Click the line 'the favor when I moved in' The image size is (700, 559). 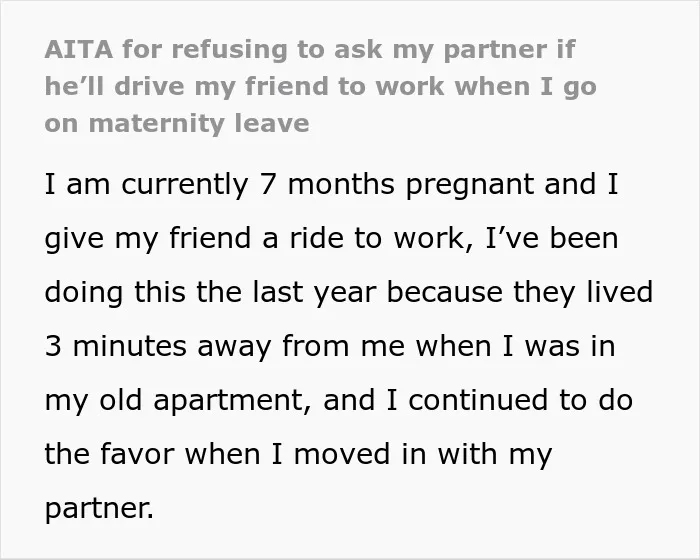(x=298, y=455)
